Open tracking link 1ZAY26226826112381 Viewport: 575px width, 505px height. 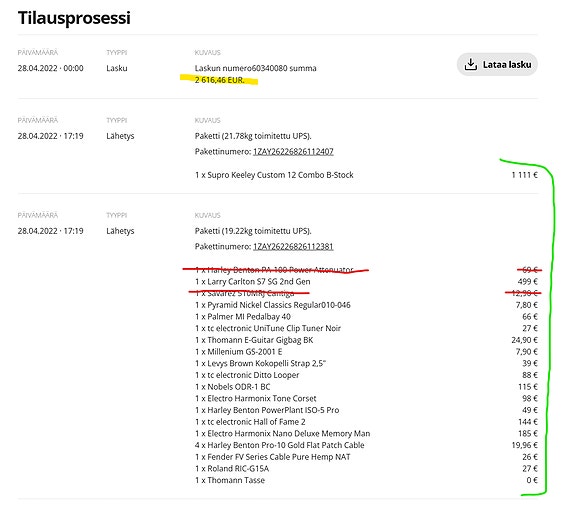pyautogui.click(x=293, y=246)
